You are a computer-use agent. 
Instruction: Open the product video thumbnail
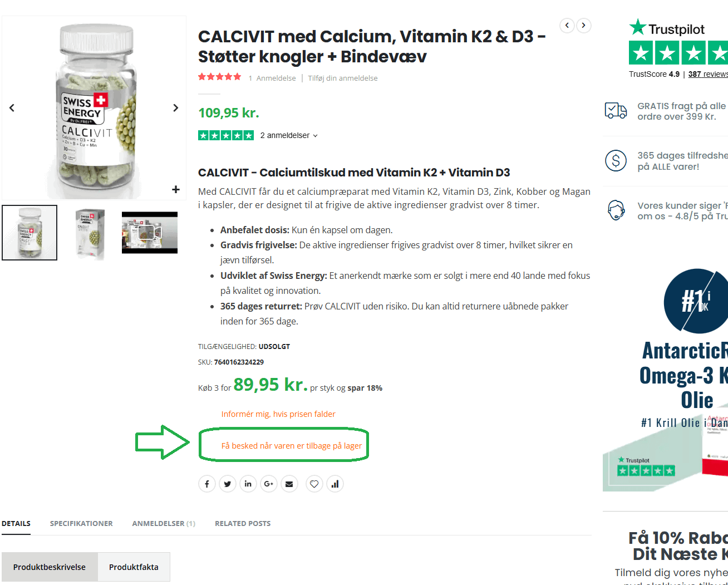(x=150, y=233)
